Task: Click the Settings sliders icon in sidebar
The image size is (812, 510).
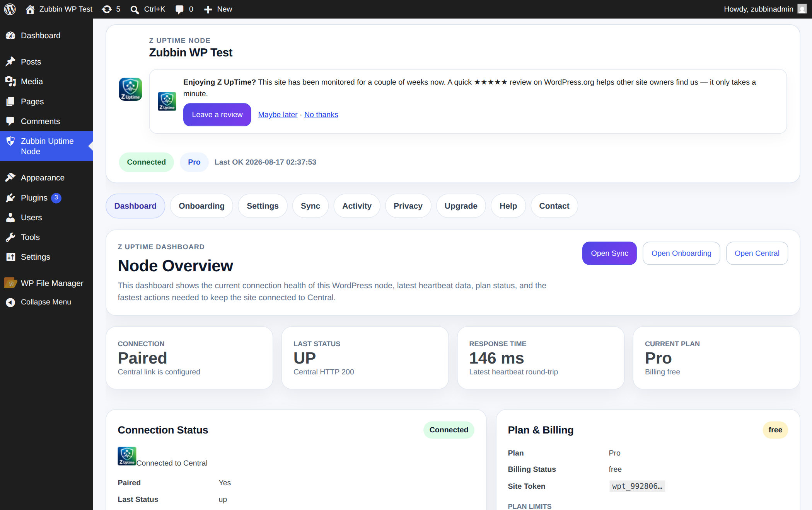Action: pos(10,257)
